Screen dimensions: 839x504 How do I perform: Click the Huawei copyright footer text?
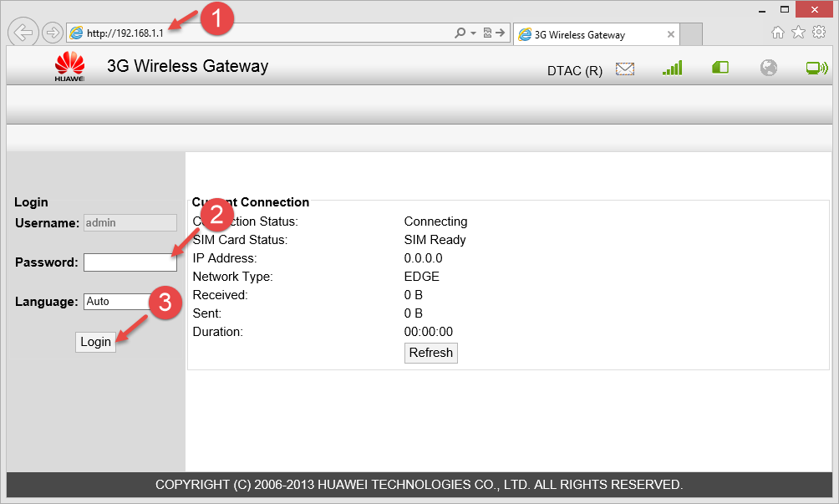[419, 485]
